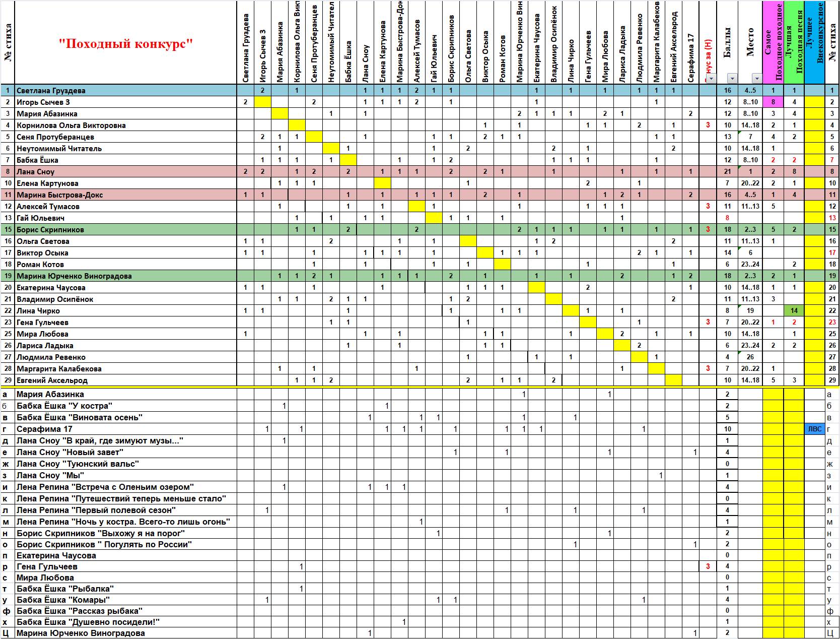Select the row name Людмила Ревенко
The height and width of the screenshot is (639, 840).
pos(51,357)
